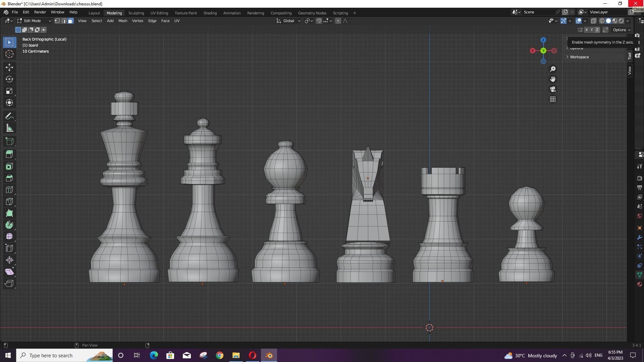Pick the Measure ruler tool

pos(9,128)
